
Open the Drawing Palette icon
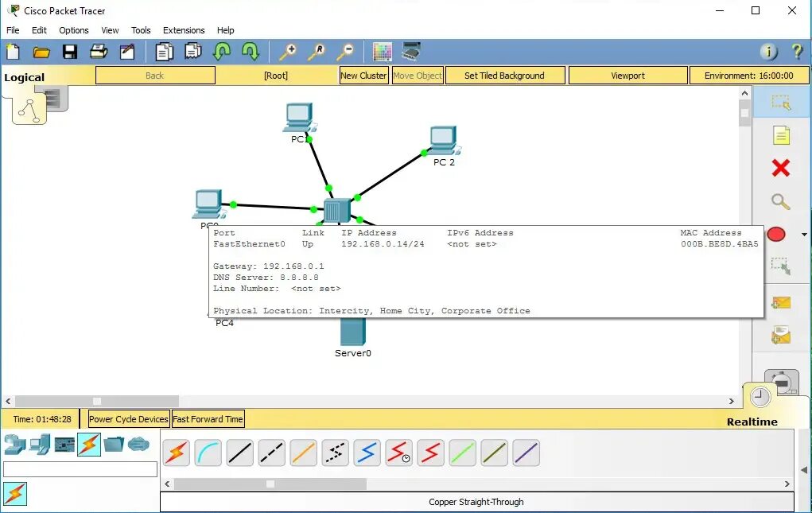pos(383,52)
